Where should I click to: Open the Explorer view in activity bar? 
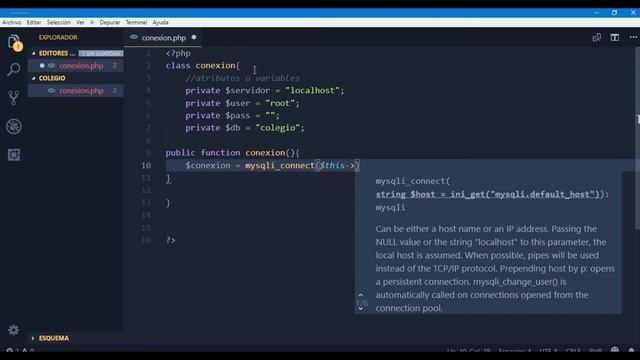coord(14,42)
